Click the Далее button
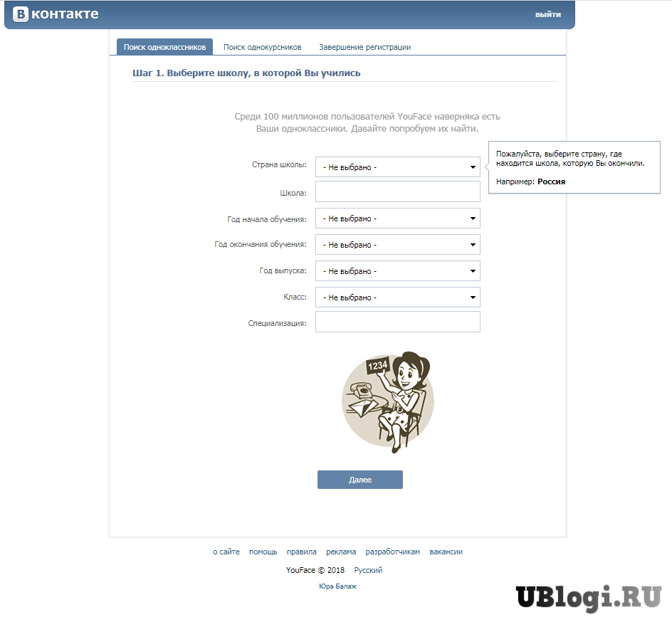The height and width of the screenshot is (622, 672). point(360,480)
